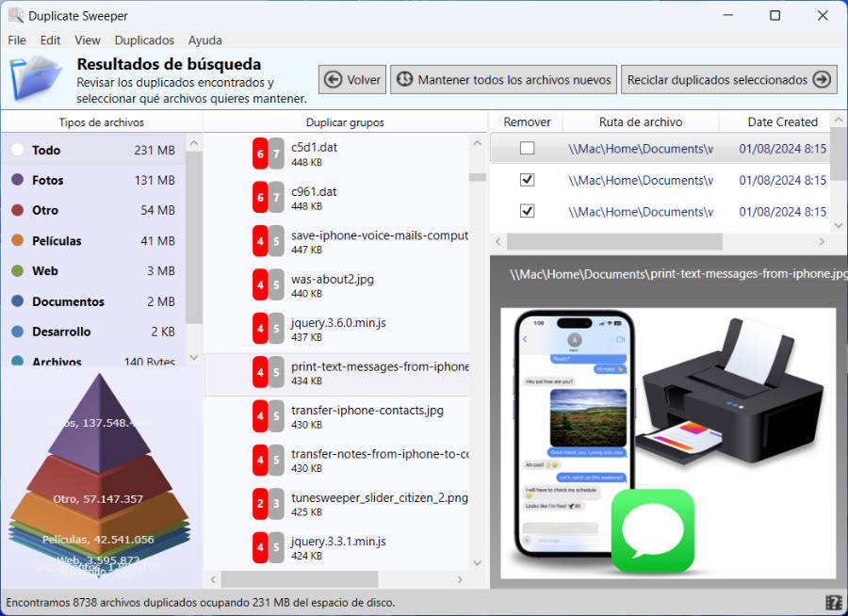
Task: Click the help icon in status bar
Action: pyautogui.click(x=833, y=603)
